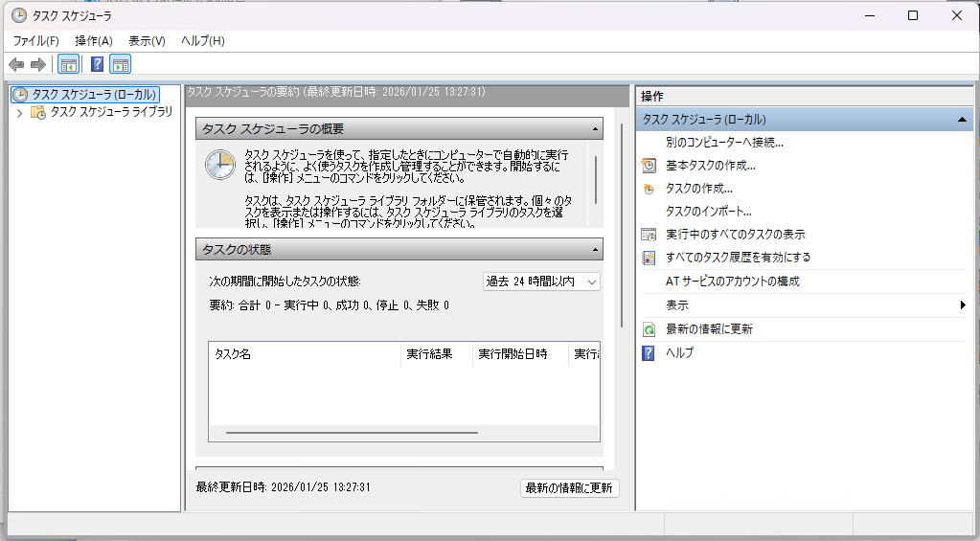Viewport: 980px width, 541px height.
Task: Click the blue question mark toolbar icon
Action: tap(97, 64)
